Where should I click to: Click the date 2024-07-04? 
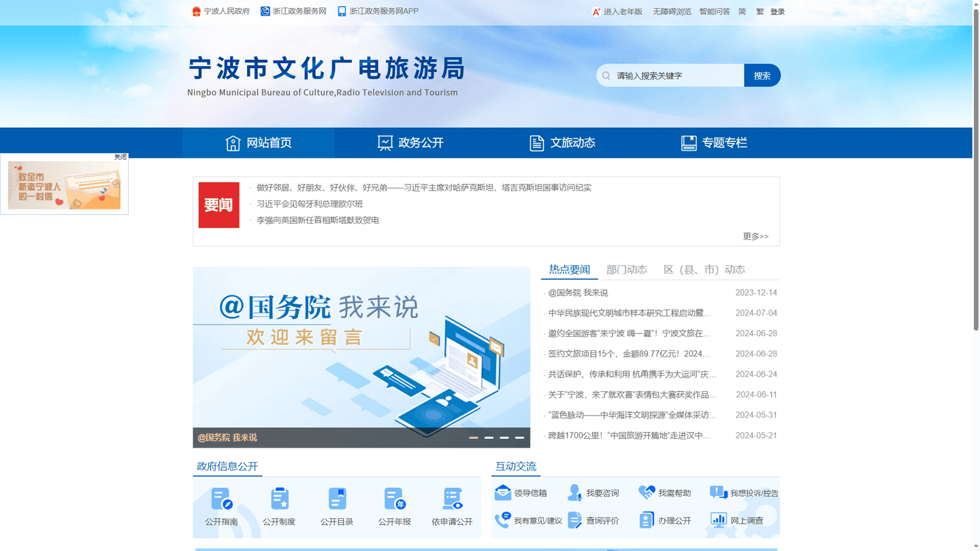756,313
